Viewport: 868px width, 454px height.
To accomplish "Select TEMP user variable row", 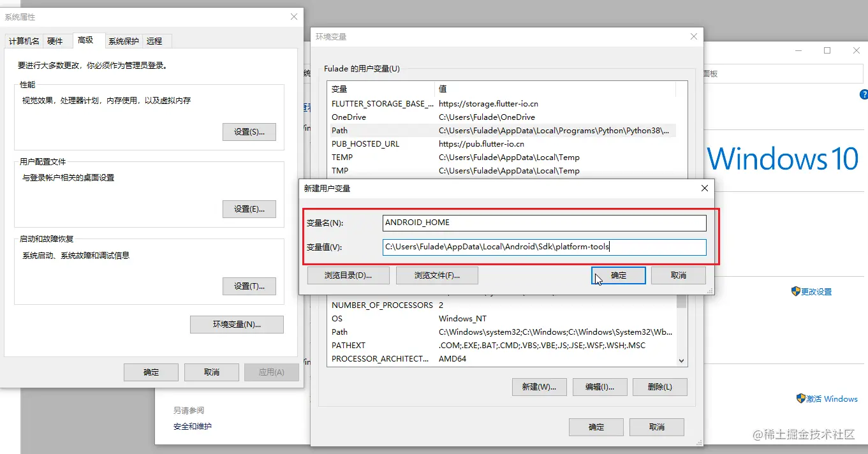I will tap(501, 157).
